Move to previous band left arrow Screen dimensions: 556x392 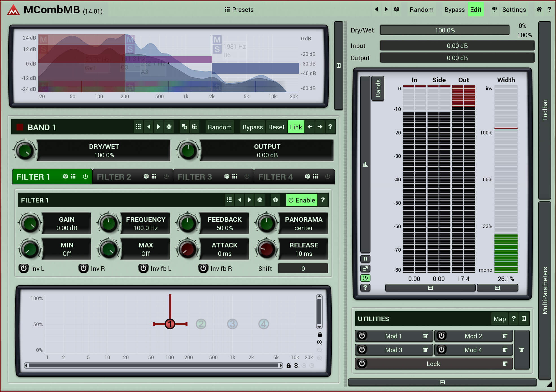click(310, 127)
